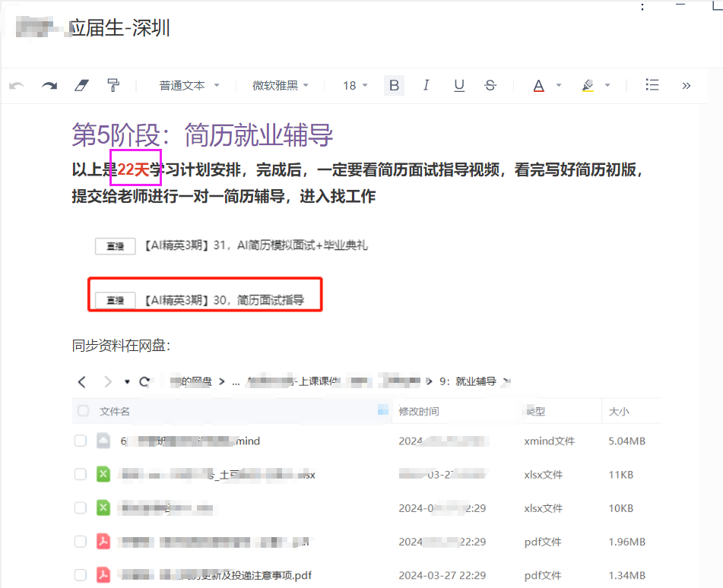Click the font color A swatch
Image resolution: width=723 pixels, height=588 pixels.
(539, 86)
